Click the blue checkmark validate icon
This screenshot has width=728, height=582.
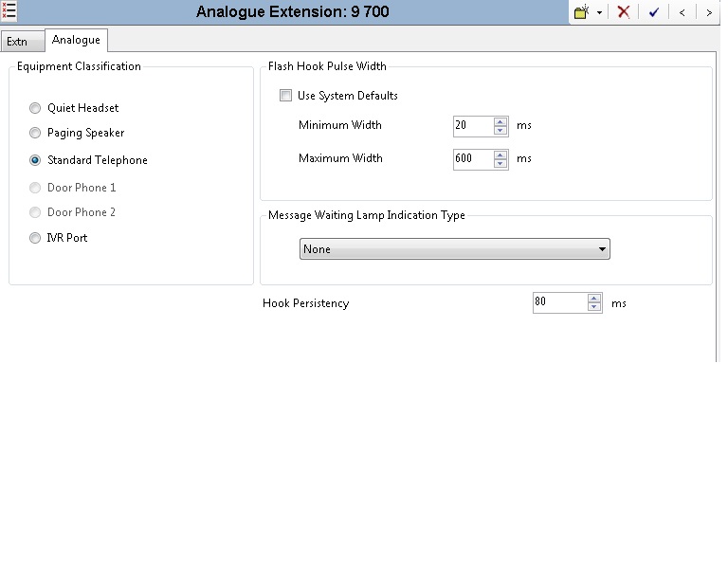tap(654, 12)
